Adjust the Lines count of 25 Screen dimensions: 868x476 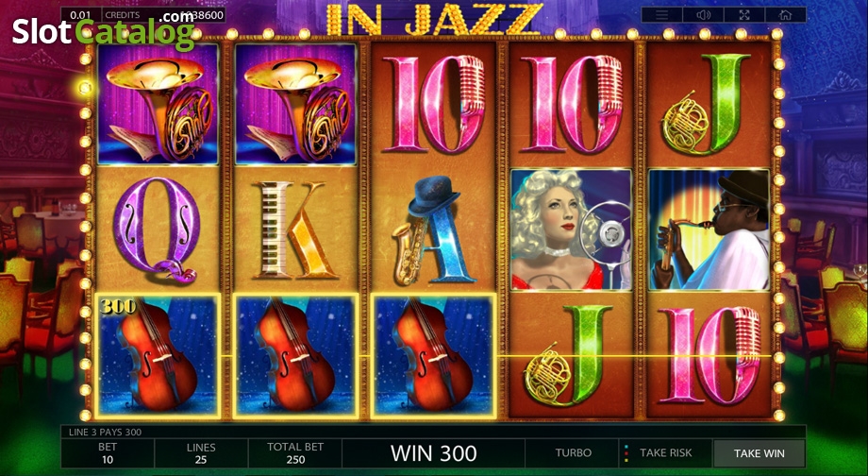point(201,452)
